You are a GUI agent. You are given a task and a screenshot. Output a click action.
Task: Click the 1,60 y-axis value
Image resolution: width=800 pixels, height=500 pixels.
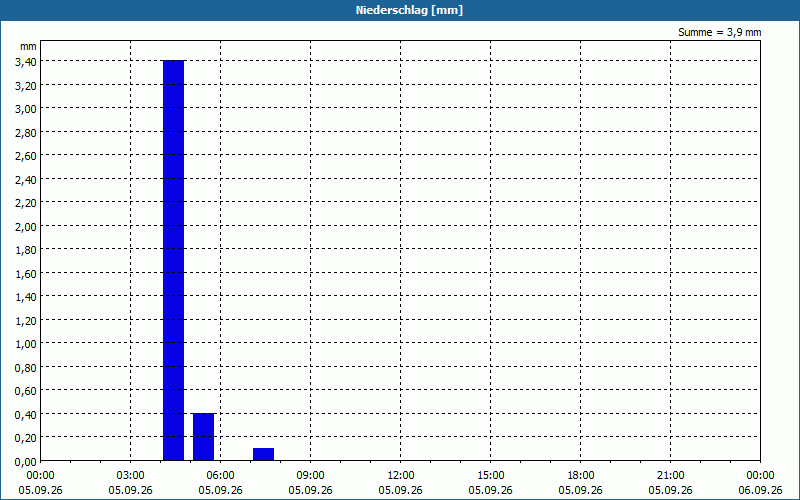[26, 274]
